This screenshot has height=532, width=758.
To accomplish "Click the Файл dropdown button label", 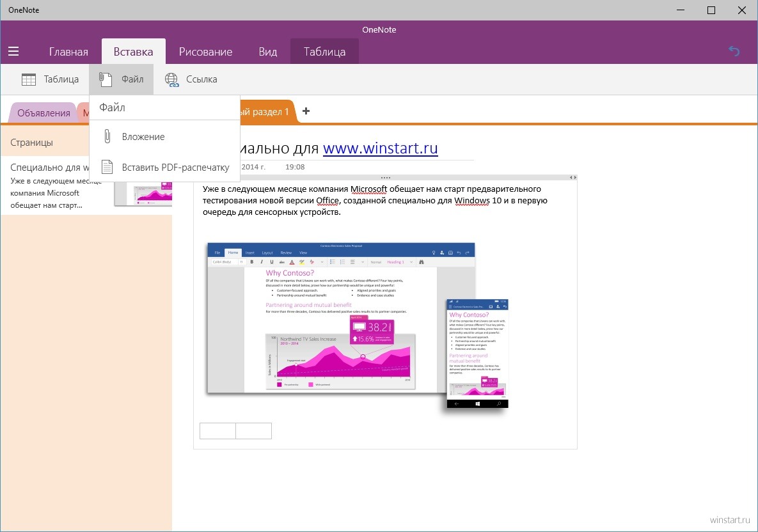I will (132, 79).
